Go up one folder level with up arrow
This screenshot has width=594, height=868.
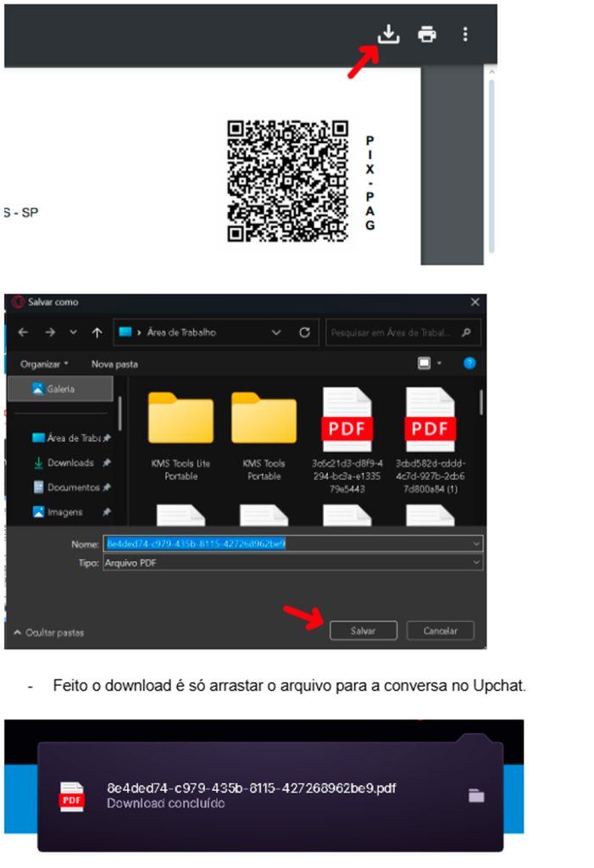97,332
